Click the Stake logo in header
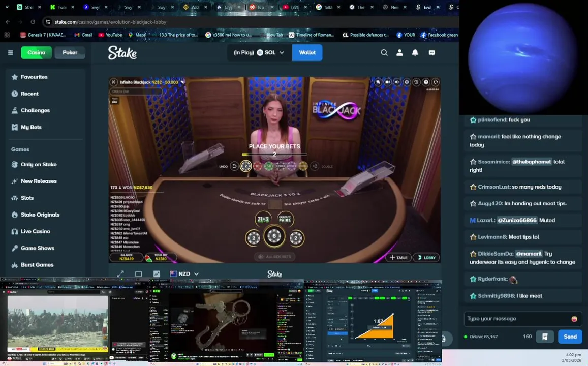The width and height of the screenshot is (588, 366). pos(122,53)
